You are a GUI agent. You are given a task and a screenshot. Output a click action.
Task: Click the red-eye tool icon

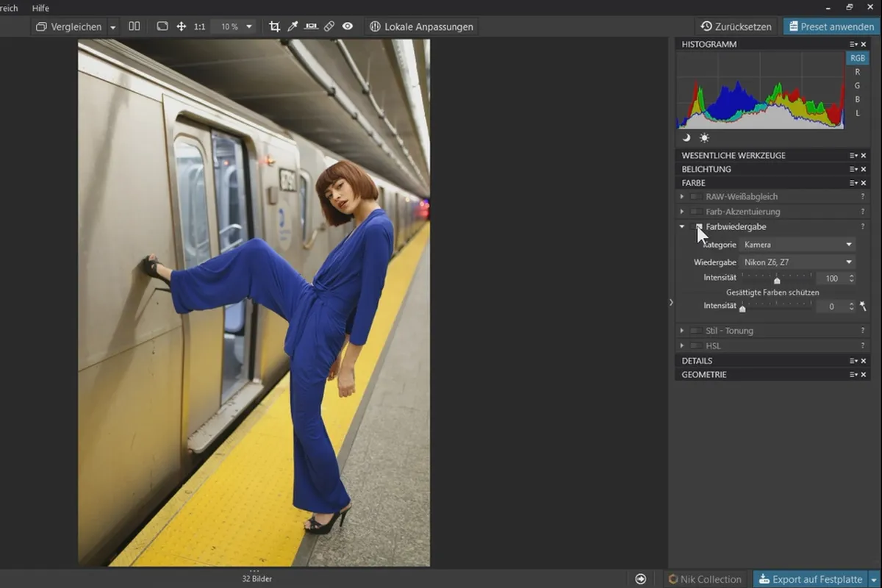point(348,26)
